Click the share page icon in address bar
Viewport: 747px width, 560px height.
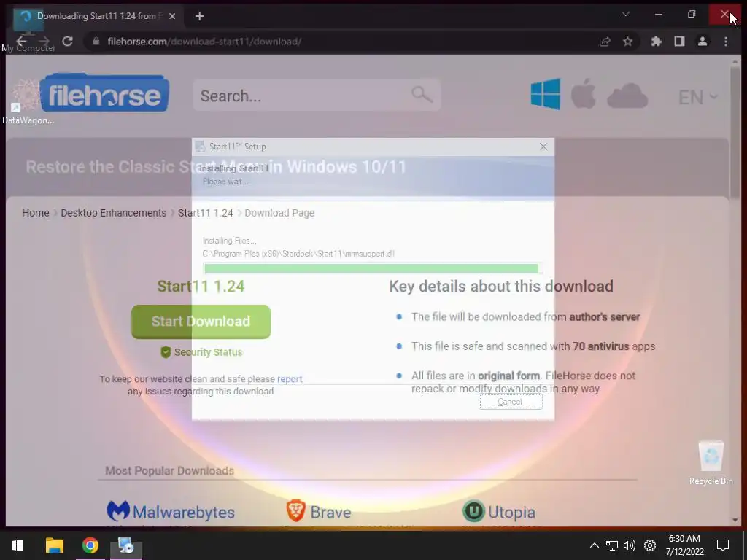coord(605,42)
